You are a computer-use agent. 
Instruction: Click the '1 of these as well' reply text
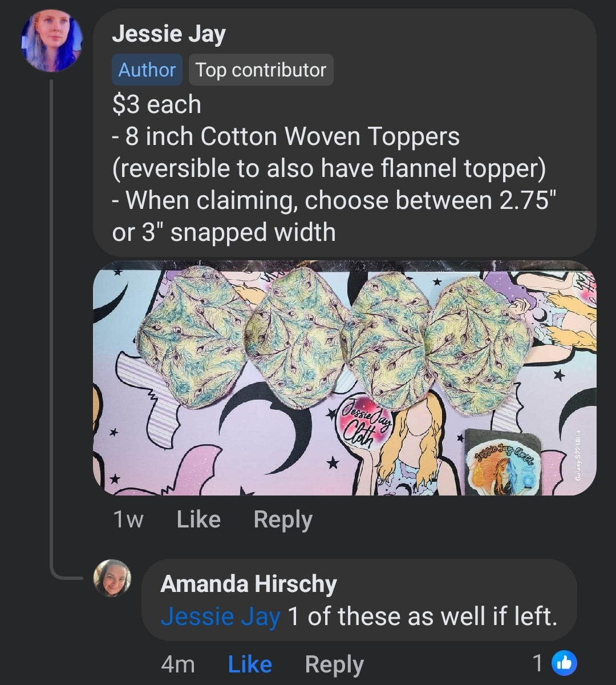[422, 616]
